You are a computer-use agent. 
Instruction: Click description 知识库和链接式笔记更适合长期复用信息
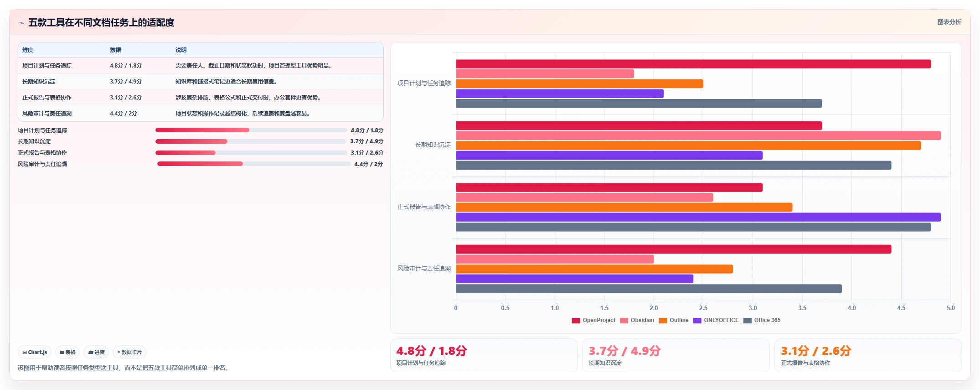226,82
